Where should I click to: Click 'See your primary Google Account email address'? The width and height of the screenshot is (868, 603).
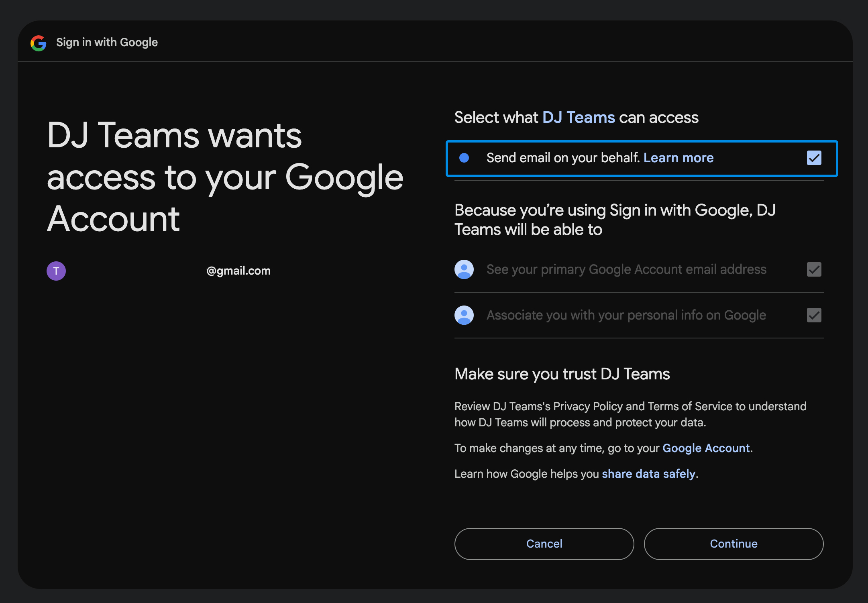tap(626, 269)
